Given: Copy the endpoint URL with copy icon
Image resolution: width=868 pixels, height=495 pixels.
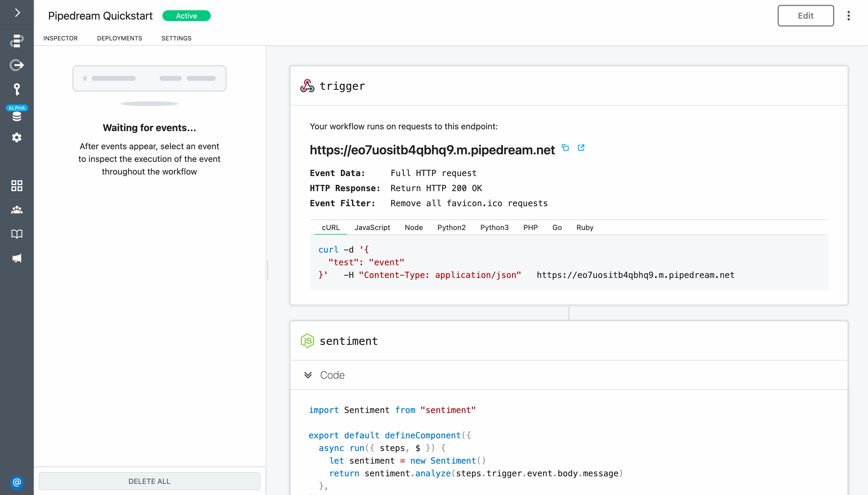Looking at the screenshot, I should 565,147.
